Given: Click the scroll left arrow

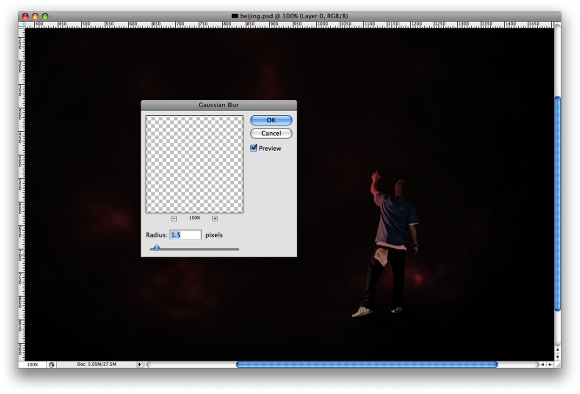Looking at the screenshot, I should 542,364.
